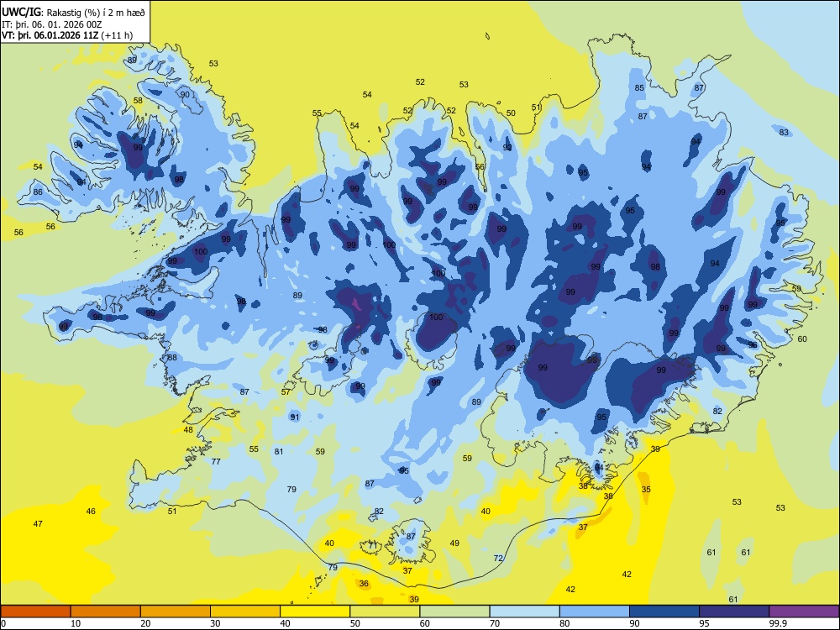
Task: Click the dark orange 0–10 legend swatch
Action: [35, 612]
